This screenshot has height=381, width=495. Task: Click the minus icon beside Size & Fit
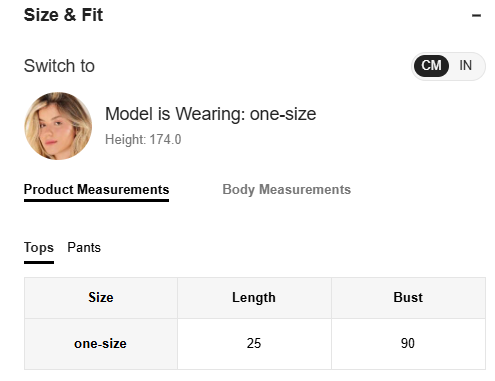click(x=476, y=15)
